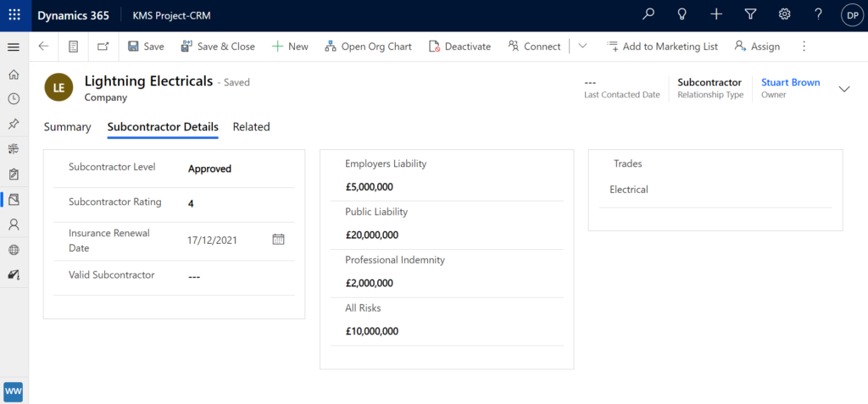868x404 pixels.
Task: Click the person contacts icon in sidebar
Action: pyautogui.click(x=14, y=224)
